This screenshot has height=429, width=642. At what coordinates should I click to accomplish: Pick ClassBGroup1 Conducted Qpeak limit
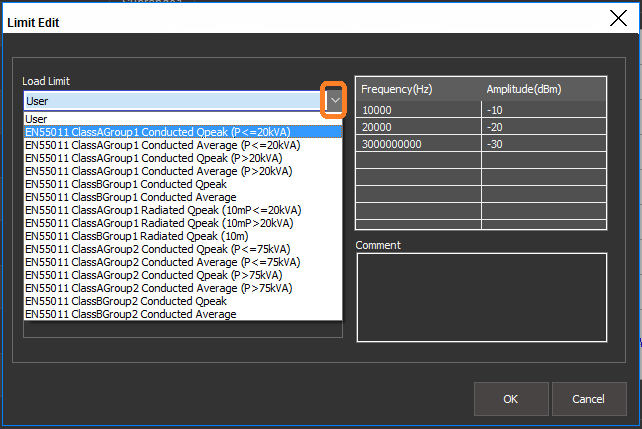(x=125, y=184)
